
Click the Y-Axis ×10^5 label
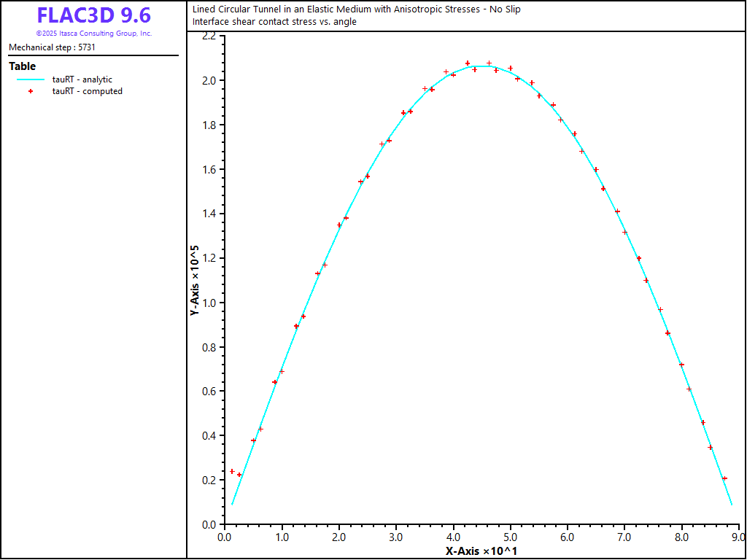click(x=194, y=279)
